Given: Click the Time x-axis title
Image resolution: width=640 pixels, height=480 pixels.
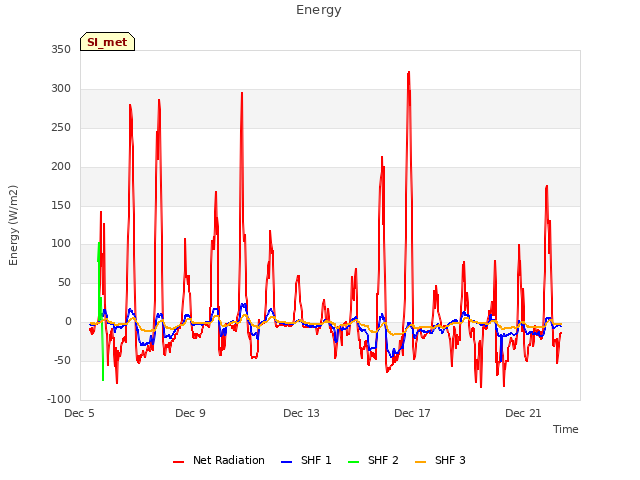Looking at the screenshot, I should point(566,429).
